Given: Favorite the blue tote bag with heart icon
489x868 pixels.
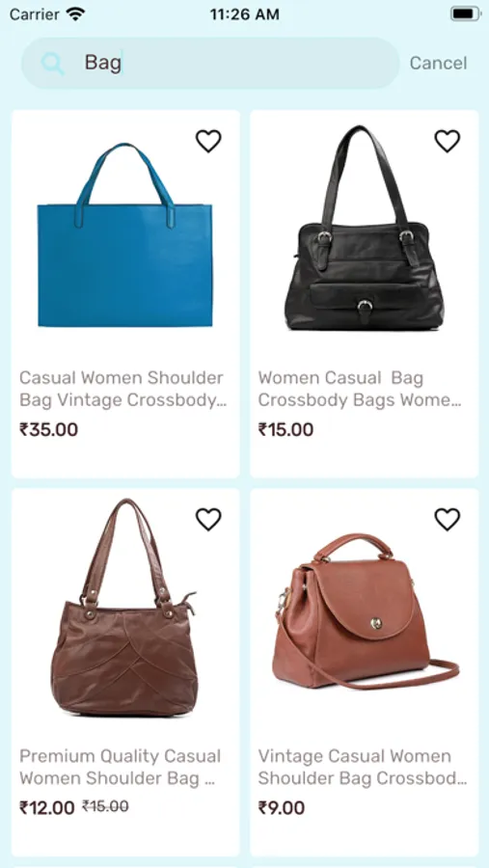Looking at the screenshot, I should 208,141.
